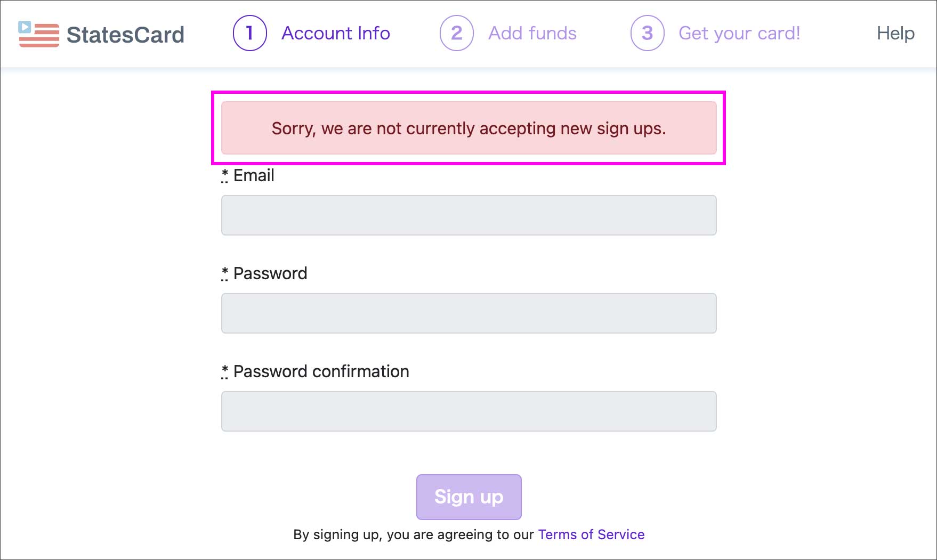The width and height of the screenshot is (937, 560).
Task: Click the required asterisk beside Email
Action: tap(225, 174)
